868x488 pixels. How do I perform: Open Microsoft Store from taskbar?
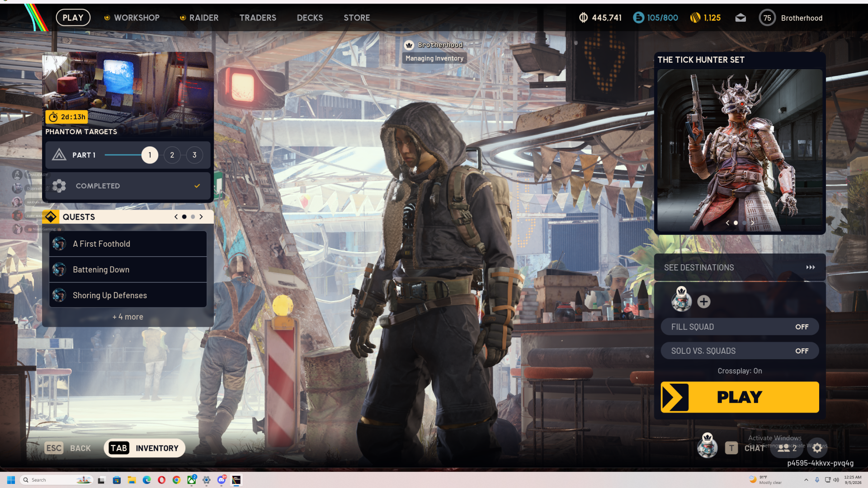[x=117, y=480]
